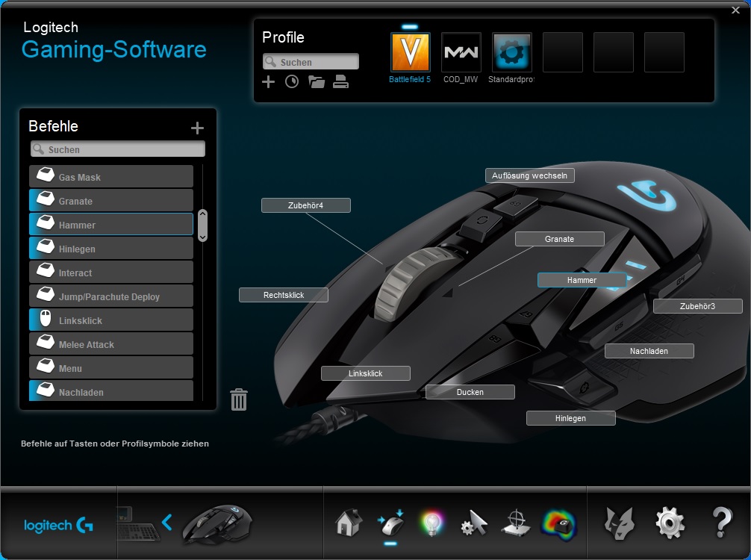Click the Granate assignment label on mouse
The height and width of the screenshot is (560, 751).
pyautogui.click(x=559, y=239)
